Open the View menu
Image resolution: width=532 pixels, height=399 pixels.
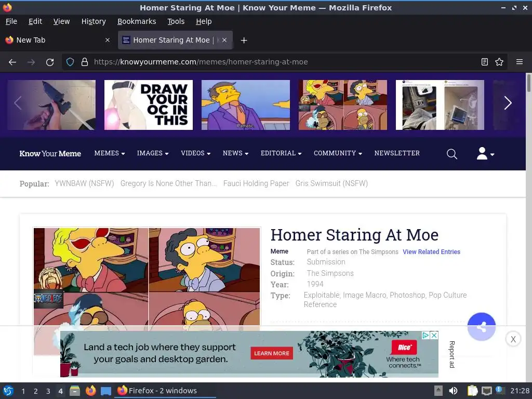click(x=61, y=21)
